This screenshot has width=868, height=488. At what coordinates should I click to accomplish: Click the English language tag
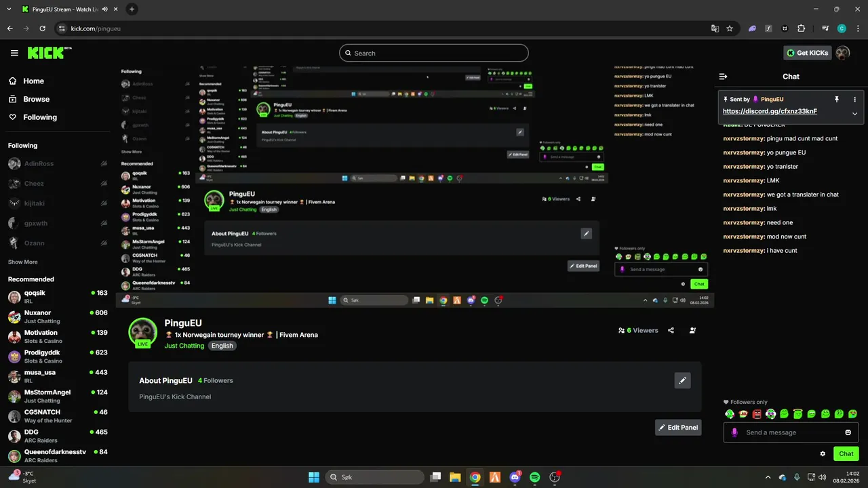pyautogui.click(x=222, y=346)
